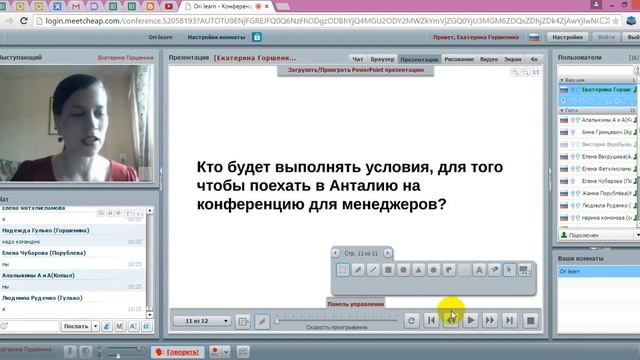
Task: Click the Ori learn header item
Action: coord(160,37)
